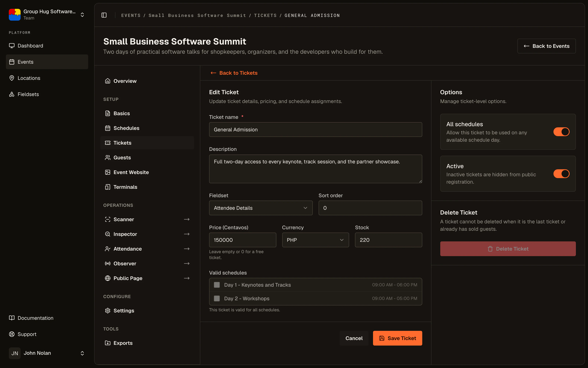The height and width of the screenshot is (368, 588).
Task: Click the Tickets ticket icon
Action: pos(108,143)
